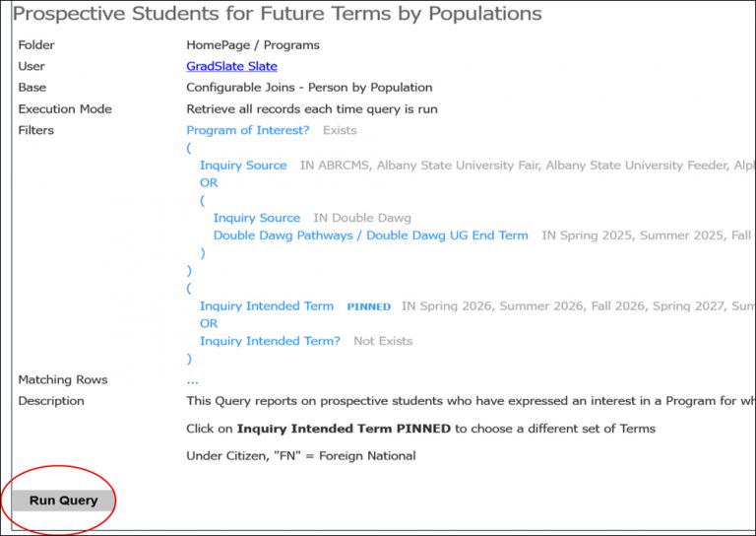This screenshot has height=536, width=756.
Task: Click the OR operator under Inquiry Intended Term
Action: click(x=209, y=323)
